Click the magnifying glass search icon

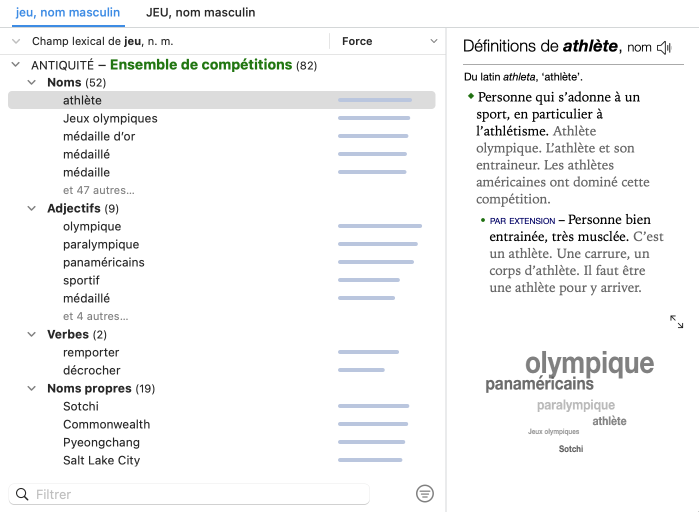coord(22,494)
